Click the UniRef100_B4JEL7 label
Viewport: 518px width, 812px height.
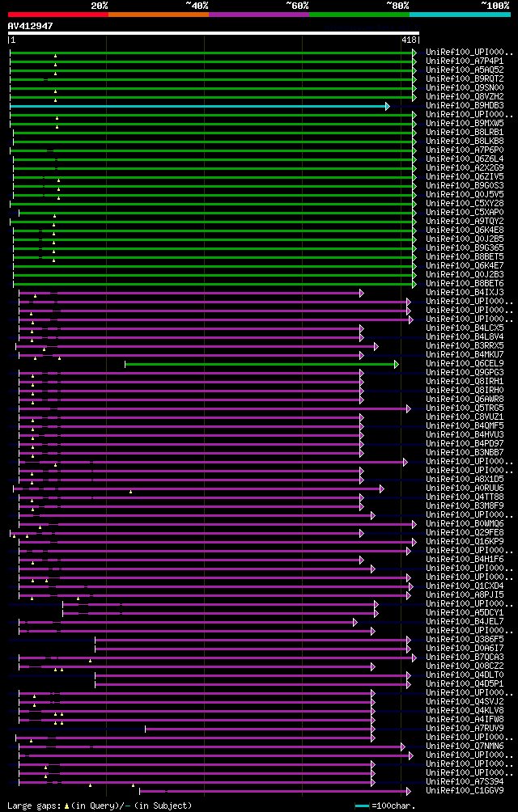click(465, 621)
